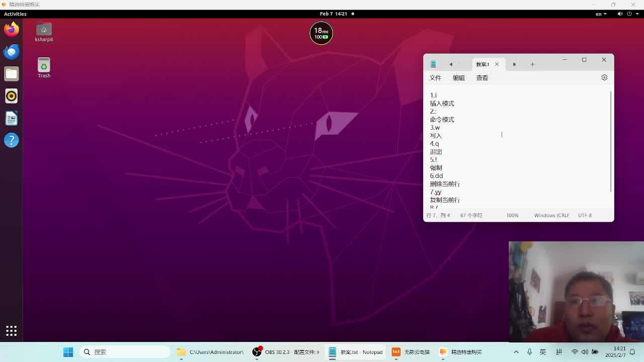Open LibreOffice Writer from the dock

click(x=11, y=118)
